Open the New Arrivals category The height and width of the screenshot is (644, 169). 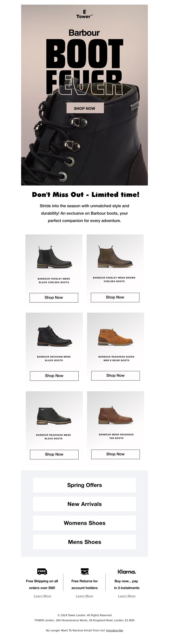[84, 504]
